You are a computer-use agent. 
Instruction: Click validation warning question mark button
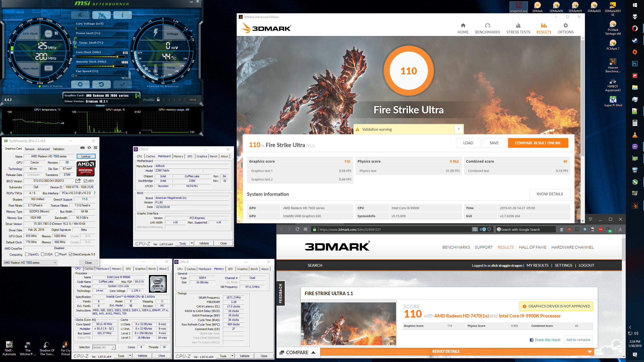(x=459, y=129)
